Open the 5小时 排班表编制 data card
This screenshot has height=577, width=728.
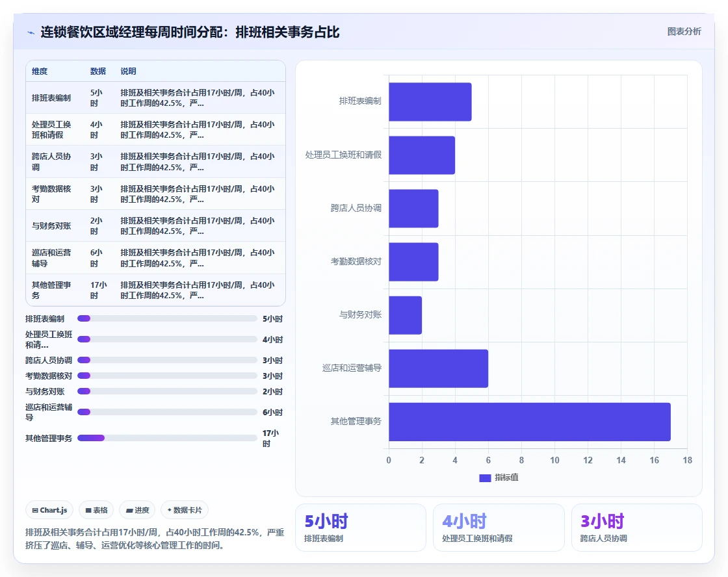[x=361, y=528]
